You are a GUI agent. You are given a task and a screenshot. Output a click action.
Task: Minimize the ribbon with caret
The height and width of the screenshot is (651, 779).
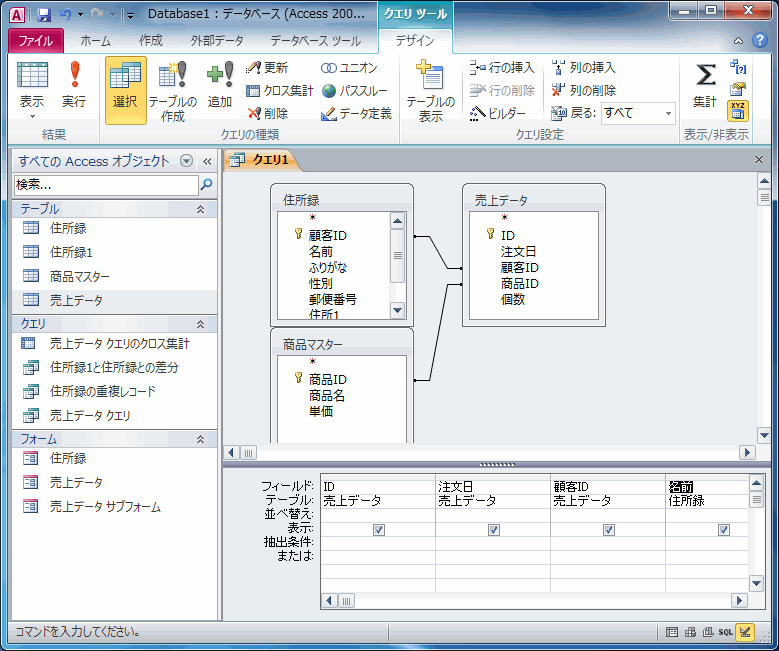[x=739, y=41]
